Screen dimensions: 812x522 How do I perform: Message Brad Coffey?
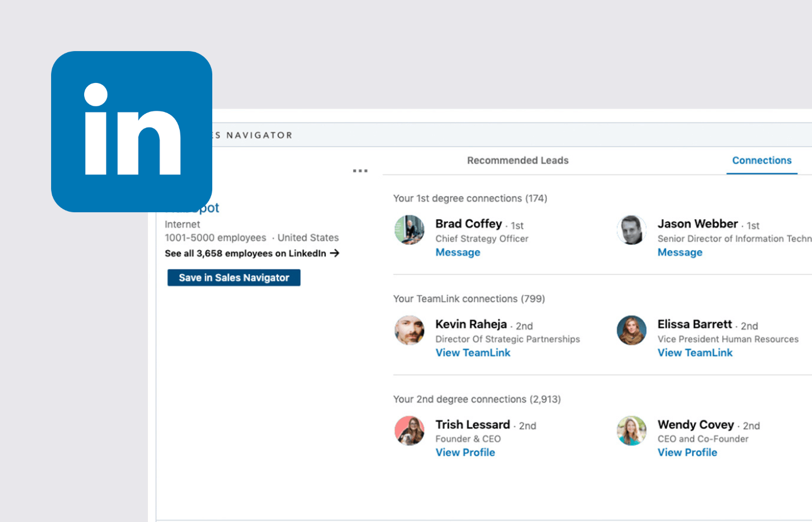pyautogui.click(x=458, y=252)
